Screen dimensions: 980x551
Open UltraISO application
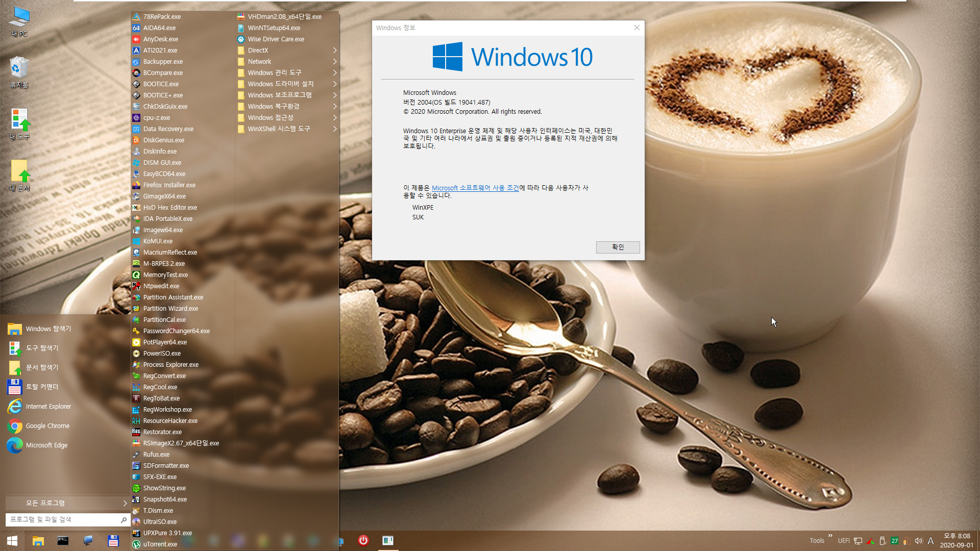click(x=160, y=521)
